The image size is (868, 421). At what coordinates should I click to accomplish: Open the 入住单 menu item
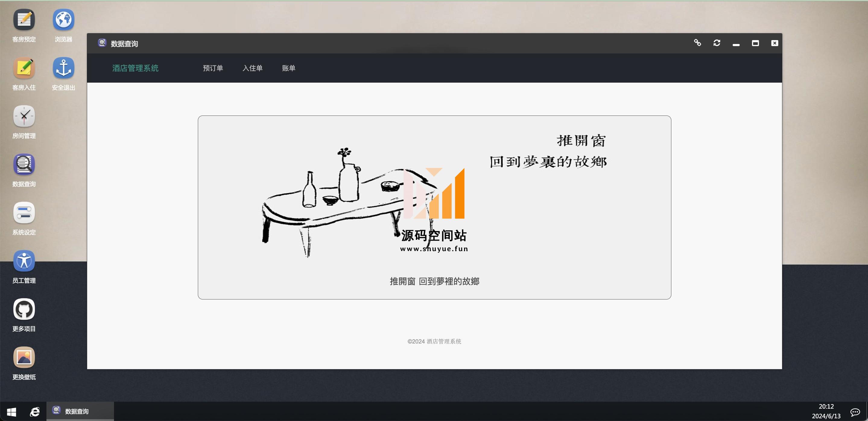[x=252, y=68]
